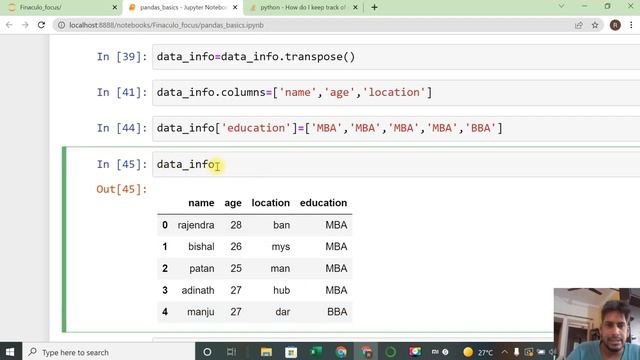
Task: Click the 'location' column header
Action: (271, 203)
